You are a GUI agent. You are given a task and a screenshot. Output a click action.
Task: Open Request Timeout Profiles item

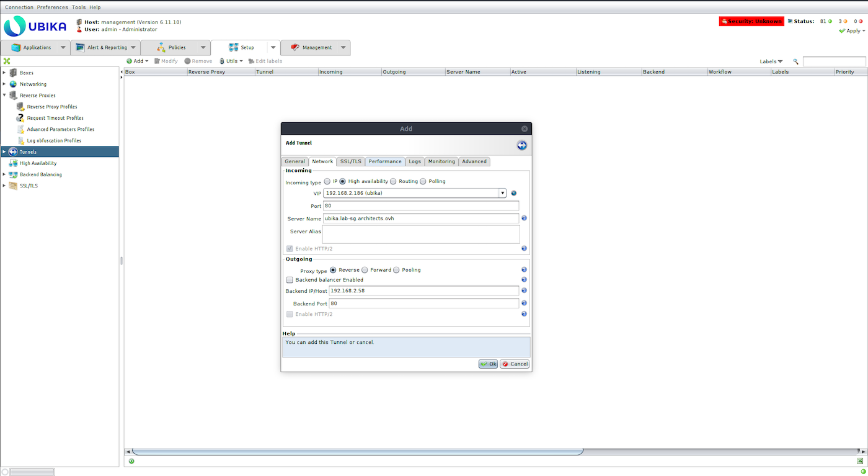coord(55,118)
